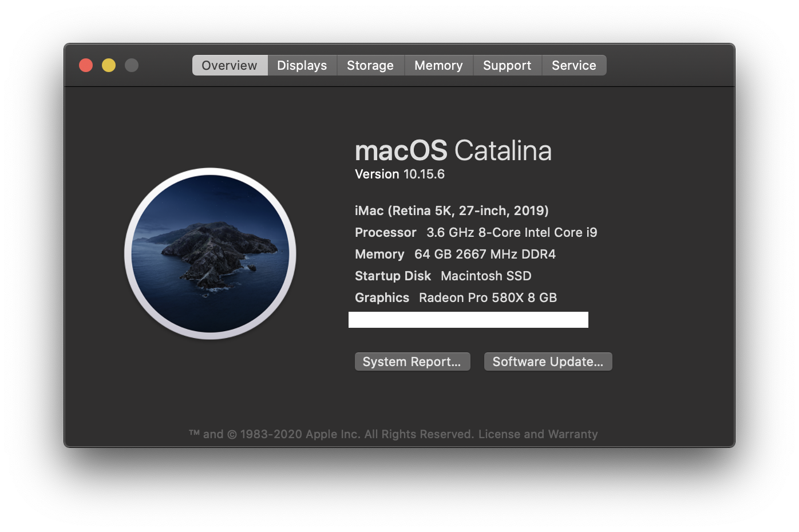The width and height of the screenshot is (799, 532).
Task: Click the Memory label in the specs list
Action: pos(379,254)
